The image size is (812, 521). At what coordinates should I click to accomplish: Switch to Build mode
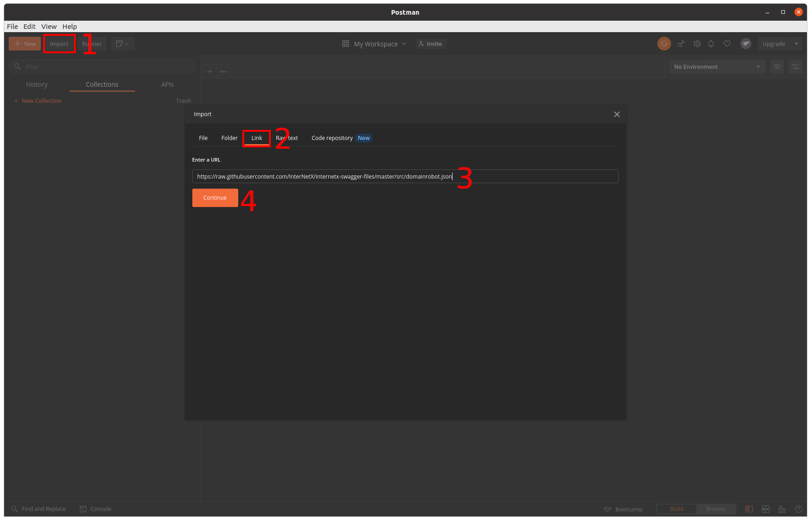(677, 509)
